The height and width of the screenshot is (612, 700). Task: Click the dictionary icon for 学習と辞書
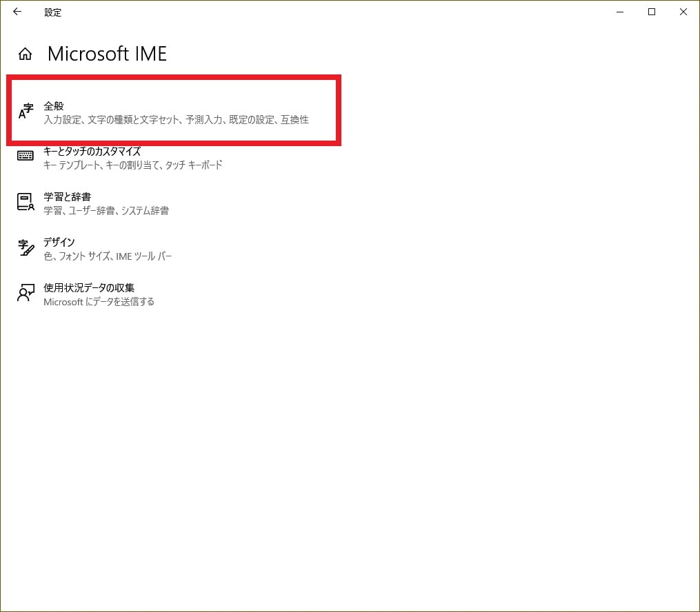tap(26, 202)
